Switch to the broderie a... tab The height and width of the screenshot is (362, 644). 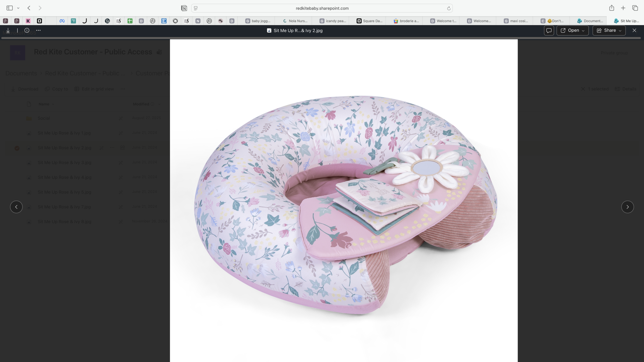[404, 21]
